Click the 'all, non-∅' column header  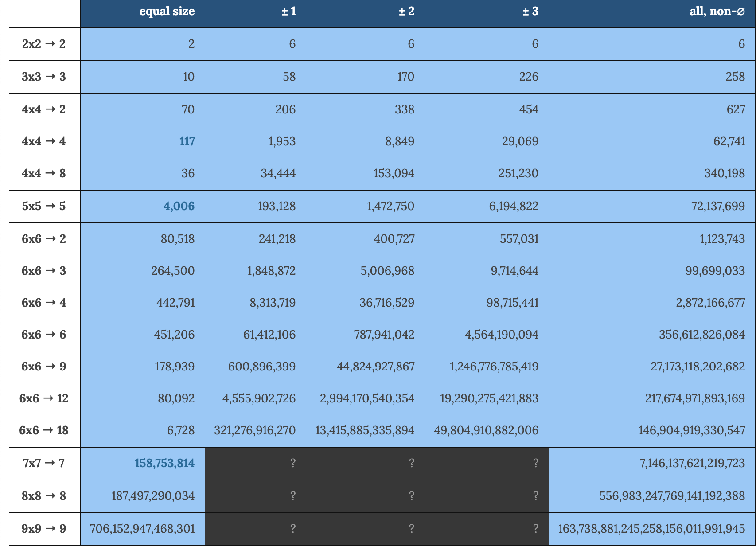[717, 11]
